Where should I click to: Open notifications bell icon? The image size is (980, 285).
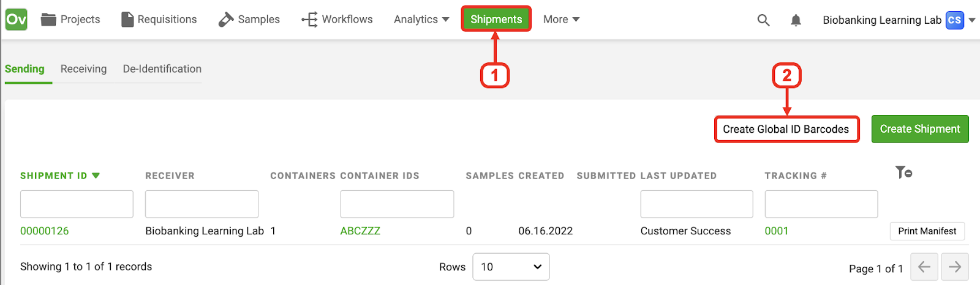pos(796,20)
